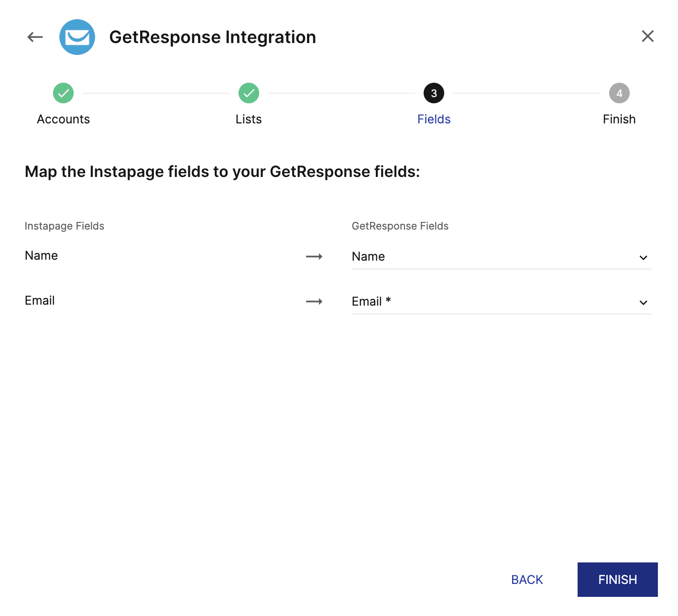This screenshot has width=678, height=616.
Task: Switch to the Accounts step
Action: tap(63, 119)
